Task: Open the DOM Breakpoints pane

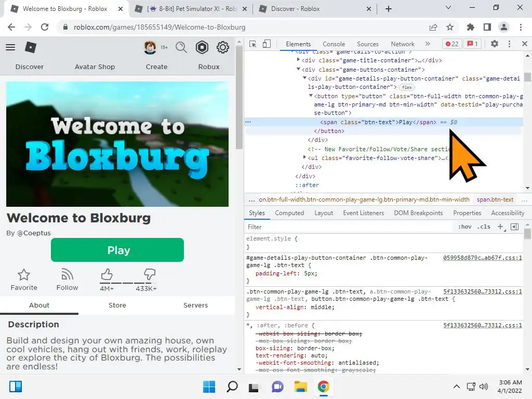Action: [x=418, y=212]
